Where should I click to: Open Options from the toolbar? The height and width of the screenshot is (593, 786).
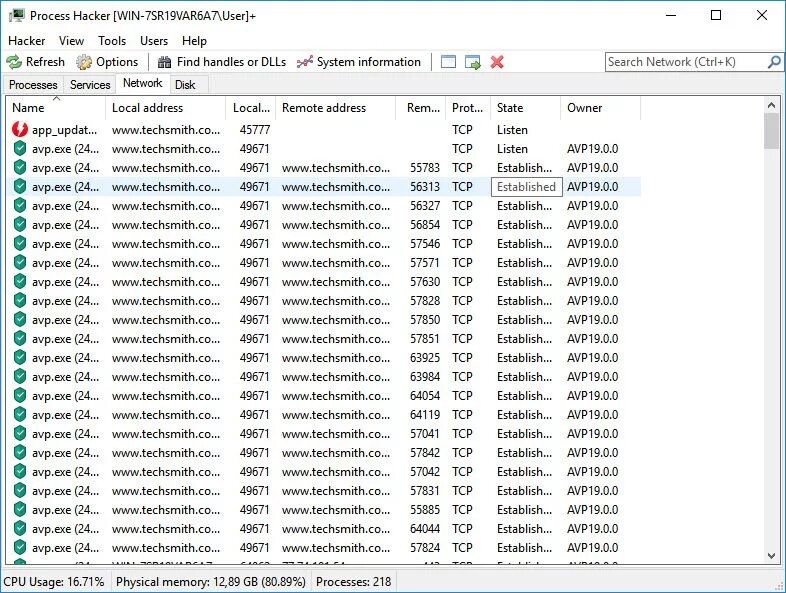pos(107,62)
